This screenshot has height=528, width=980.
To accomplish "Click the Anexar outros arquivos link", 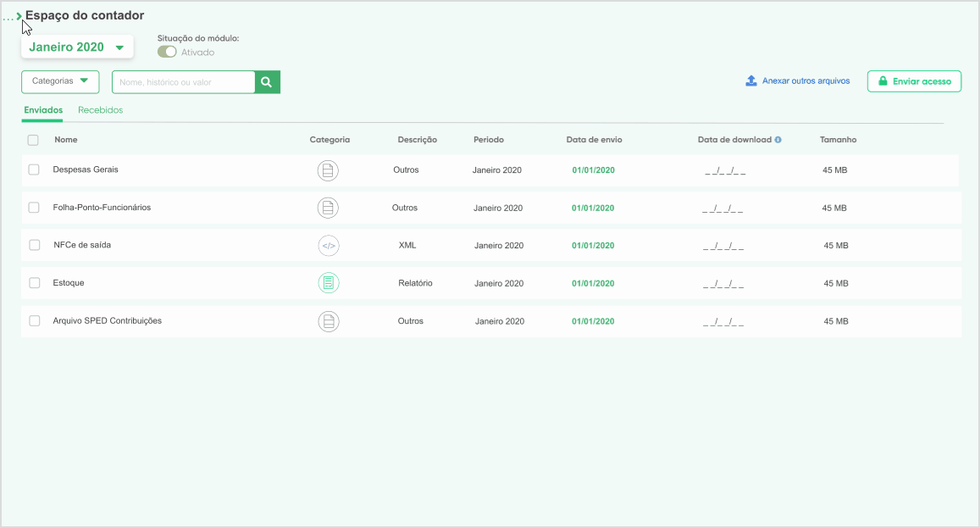I will pyautogui.click(x=806, y=81).
